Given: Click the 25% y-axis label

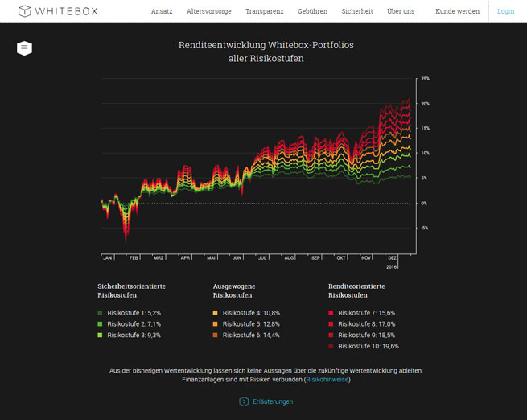Looking at the screenshot, I should pos(425,79).
